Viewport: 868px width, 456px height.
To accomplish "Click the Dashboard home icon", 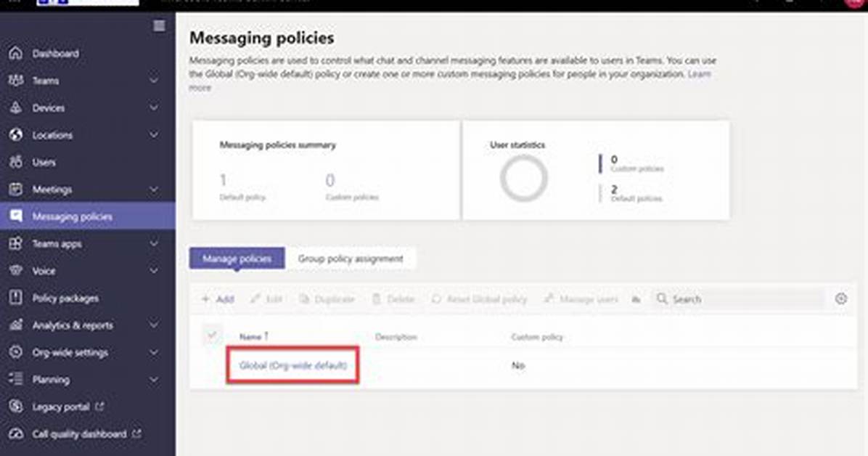I will pyautogui.click(x=15, y=53).
